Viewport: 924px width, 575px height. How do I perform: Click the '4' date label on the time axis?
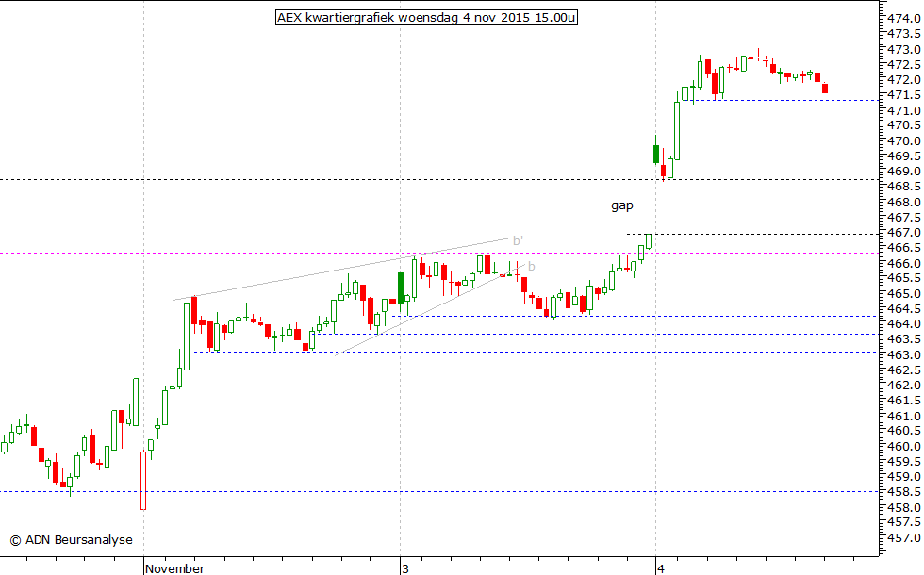pos(661,568)
